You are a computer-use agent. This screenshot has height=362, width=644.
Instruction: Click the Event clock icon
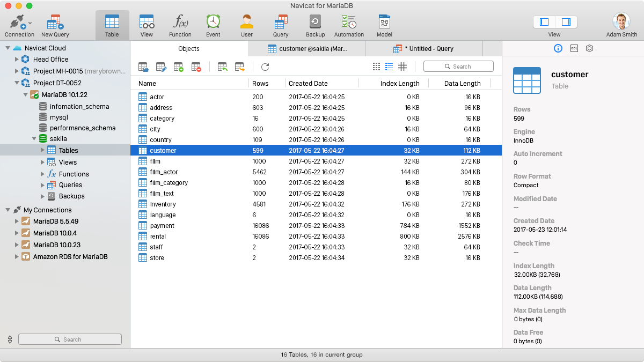[213, 21]
